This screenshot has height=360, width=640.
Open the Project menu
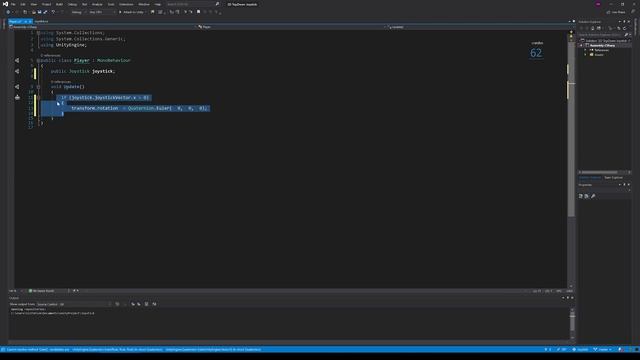coord(46,4)
